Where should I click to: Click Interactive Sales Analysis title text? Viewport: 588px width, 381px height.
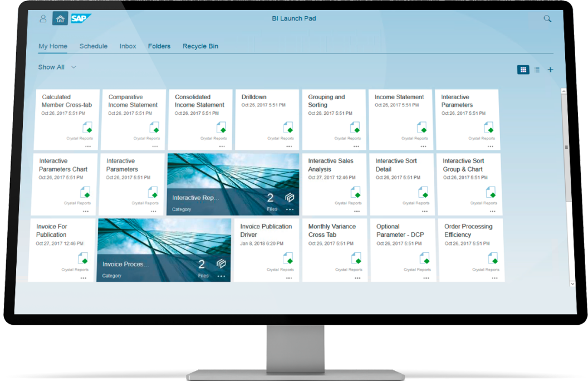click(331, 165)
